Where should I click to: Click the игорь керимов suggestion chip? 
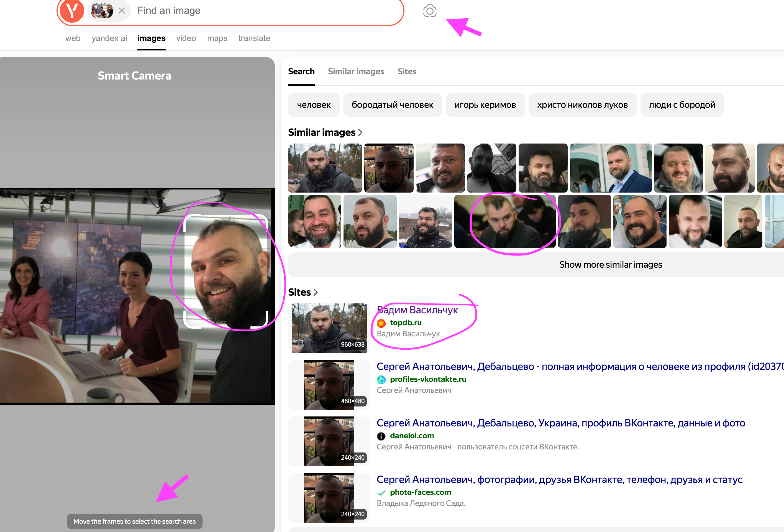pos(485,105)
